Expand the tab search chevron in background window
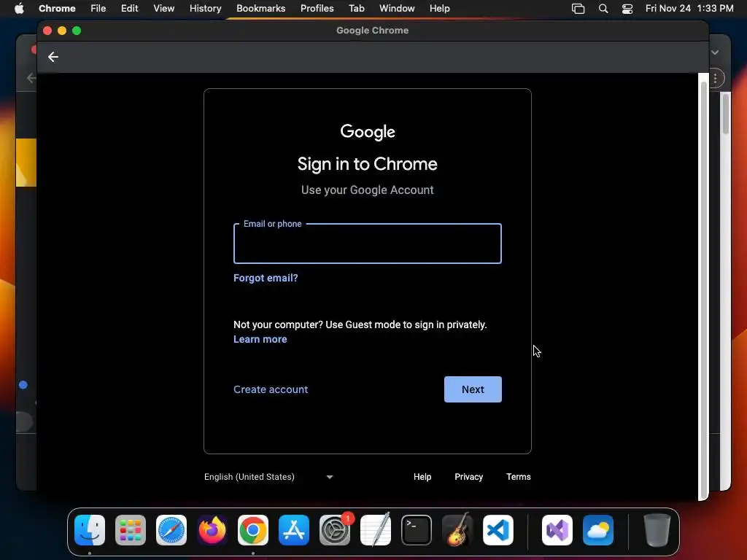The image size is (747, 560). click(x=715, y=52)
